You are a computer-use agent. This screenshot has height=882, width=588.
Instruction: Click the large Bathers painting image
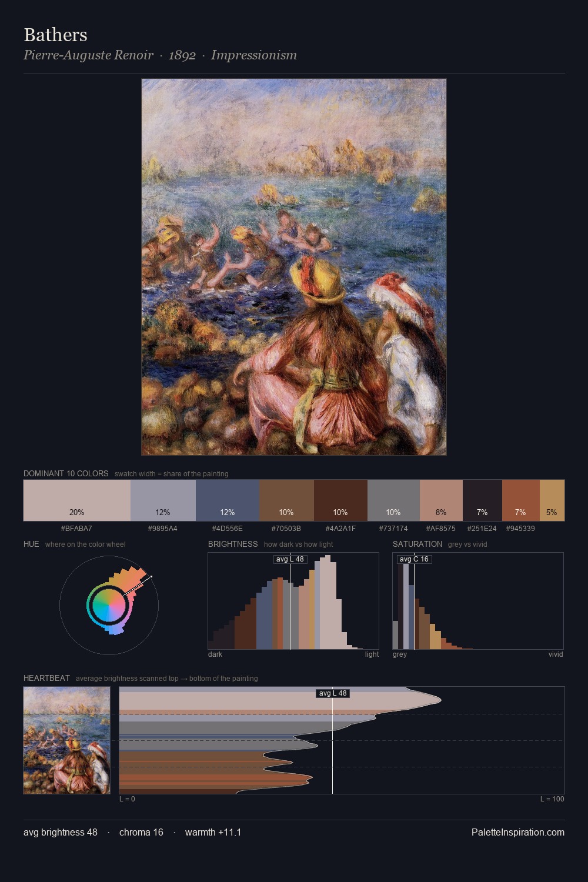294,267
